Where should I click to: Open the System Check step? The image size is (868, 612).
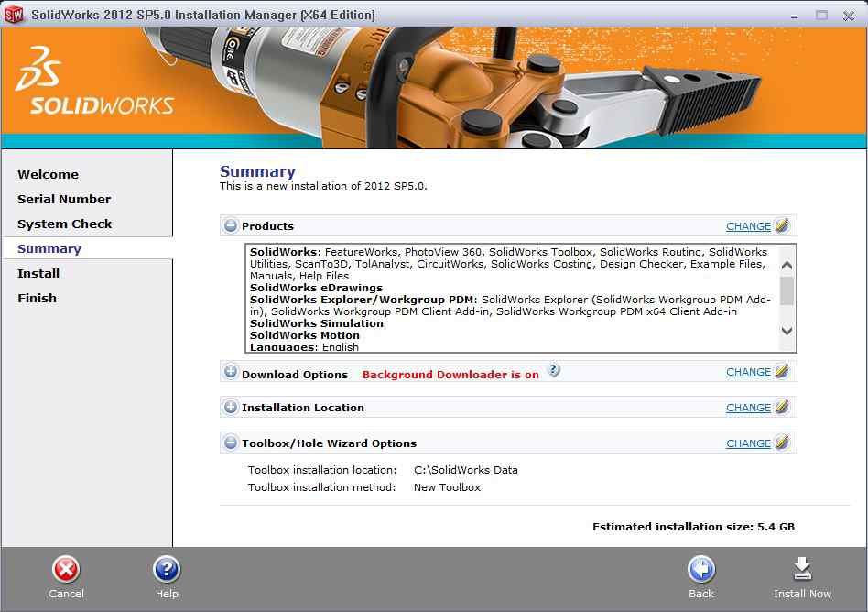point(64,224)
